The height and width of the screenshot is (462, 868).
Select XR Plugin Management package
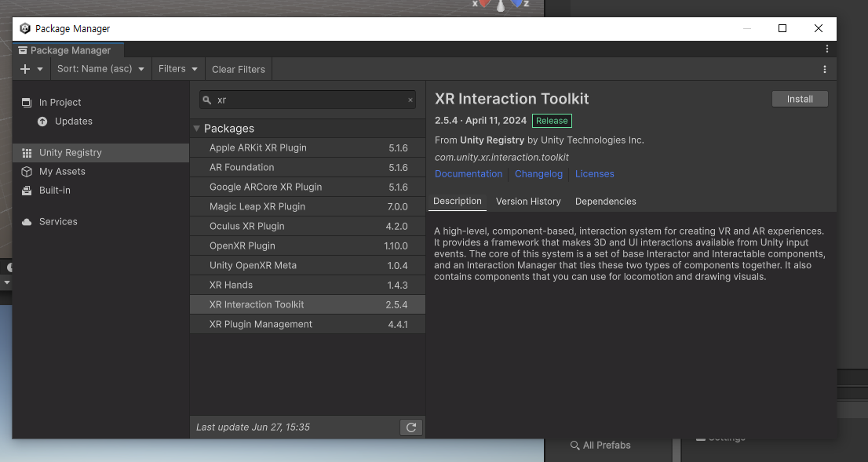(308, 324)
